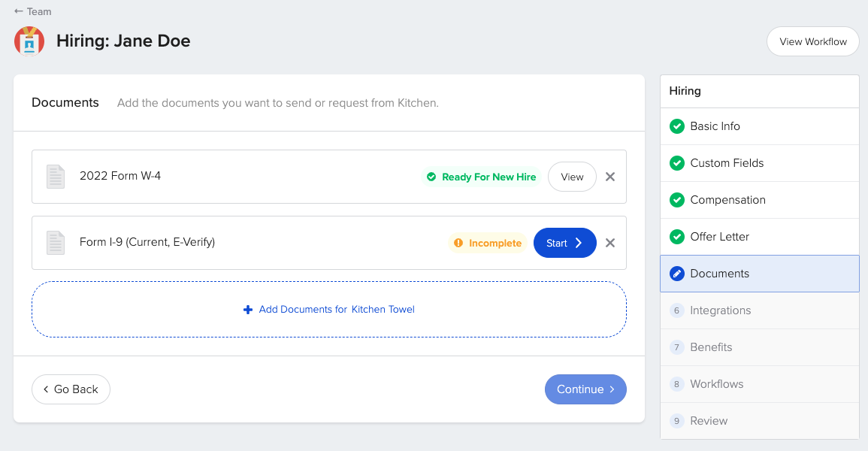Remove the Form I-9 document
This screenshot has height=451, width=868.
coord(610,243)
